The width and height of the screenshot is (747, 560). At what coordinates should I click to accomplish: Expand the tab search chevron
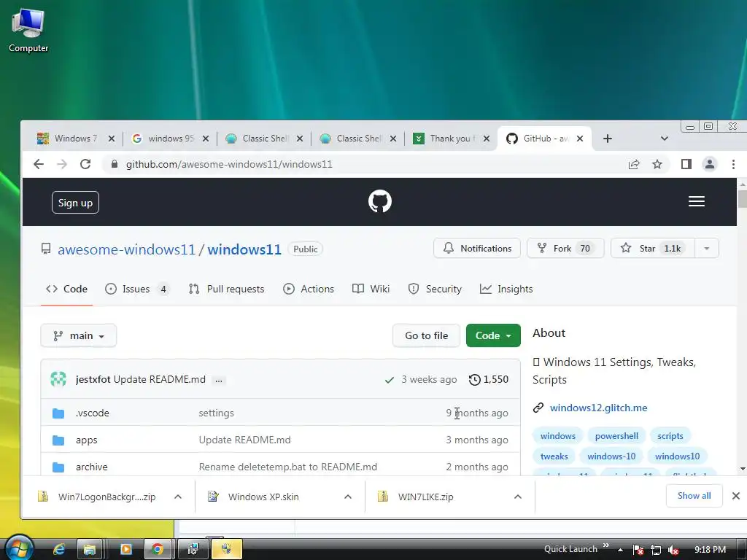pos(664,139)
